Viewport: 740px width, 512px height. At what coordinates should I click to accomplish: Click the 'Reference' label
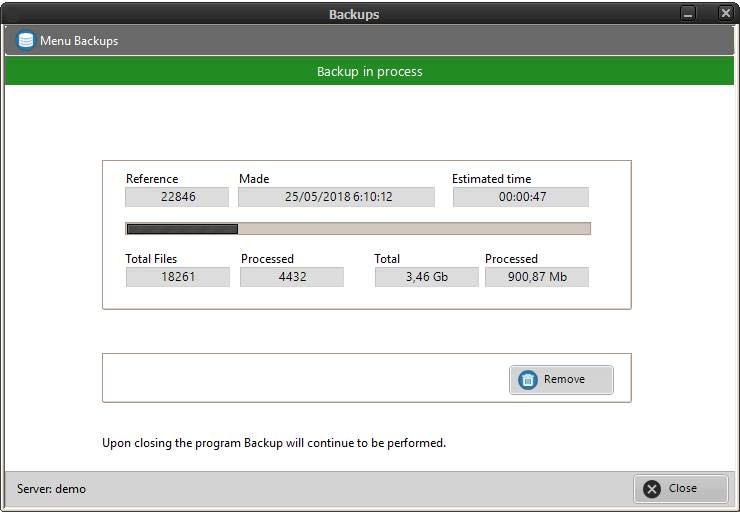(152, 179)
